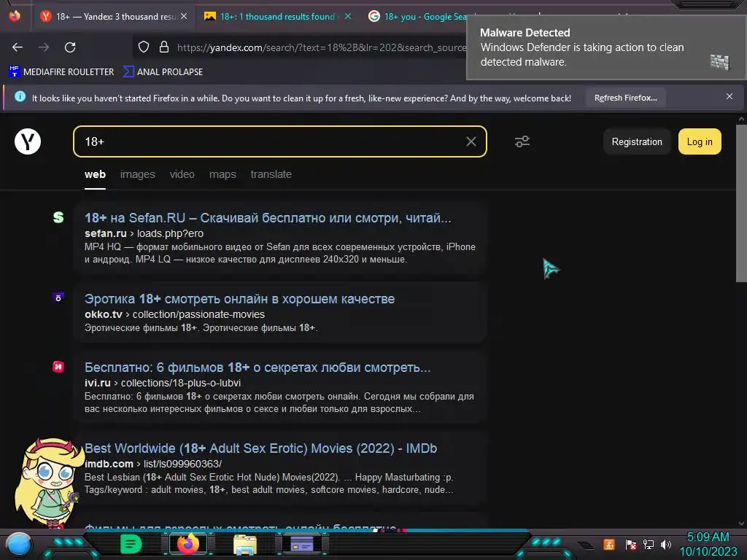This screenshot has width=747, height=560.
Task: Click the yellow Log in button
Action: 700,141
